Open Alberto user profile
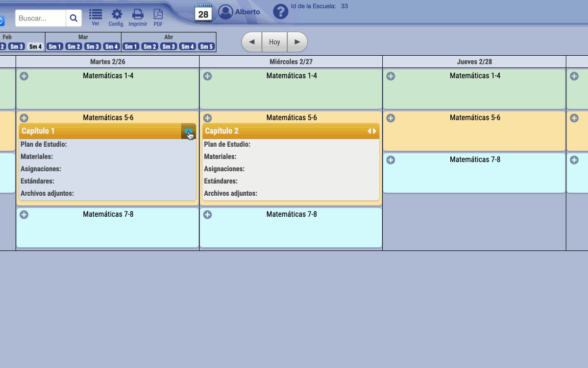The image size is (588, 368). [239, 12]
